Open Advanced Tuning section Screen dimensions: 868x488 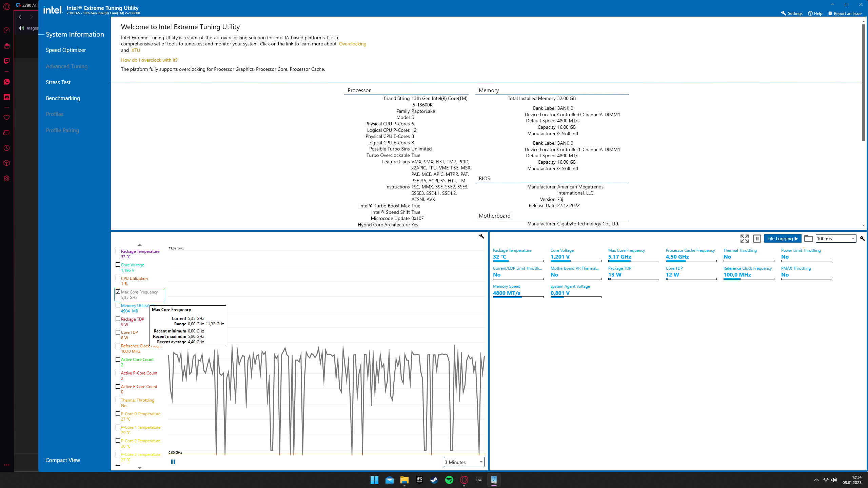(66, 66)
